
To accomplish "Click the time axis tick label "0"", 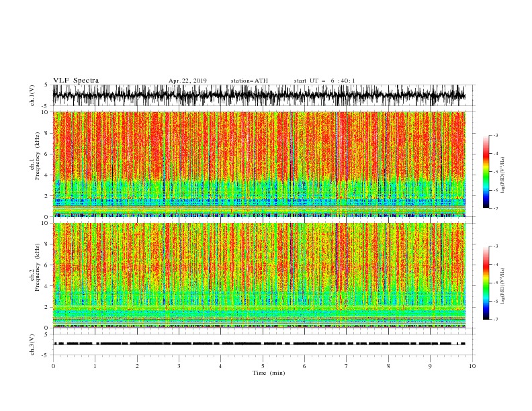I will [x=53, y=366].
